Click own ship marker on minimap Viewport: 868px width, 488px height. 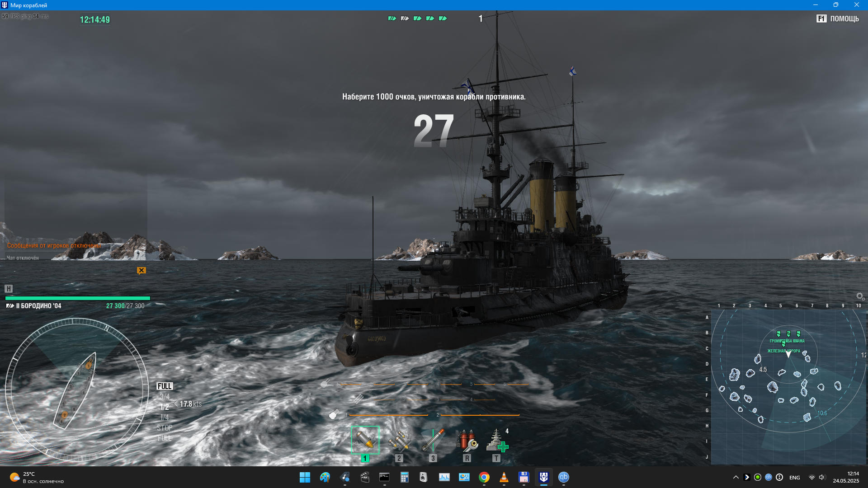point(788,355)
